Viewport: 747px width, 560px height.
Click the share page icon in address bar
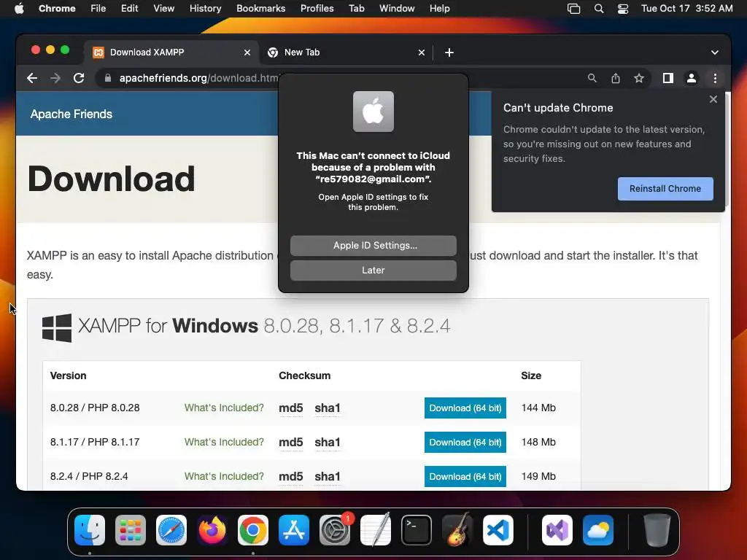[x=616, y=78]
